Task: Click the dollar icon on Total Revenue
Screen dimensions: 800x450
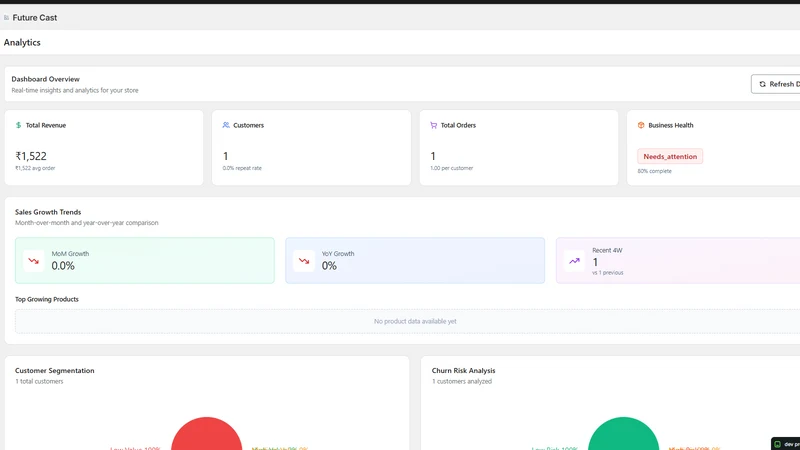Action: tap(18, 125)
